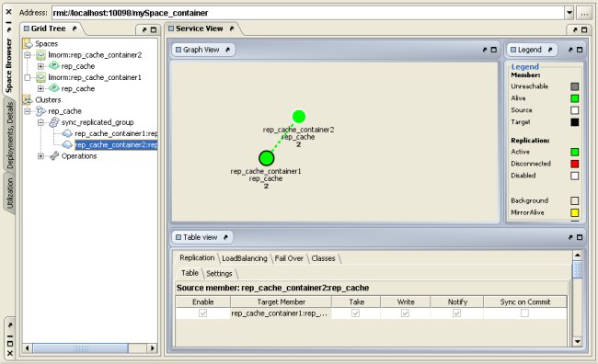Toggle the rep_cache_container1 tree node
Viewport: 598px width, 364px height.
click(x=28, y=77)
